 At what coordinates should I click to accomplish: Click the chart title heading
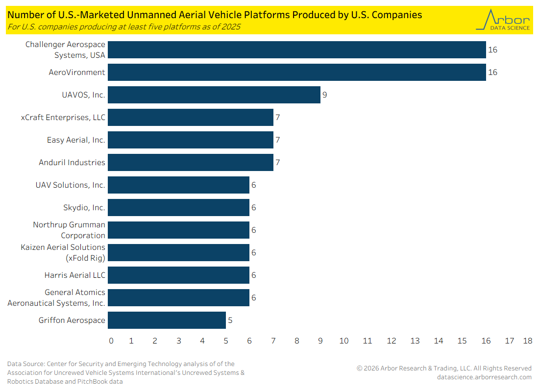(215, 15)
